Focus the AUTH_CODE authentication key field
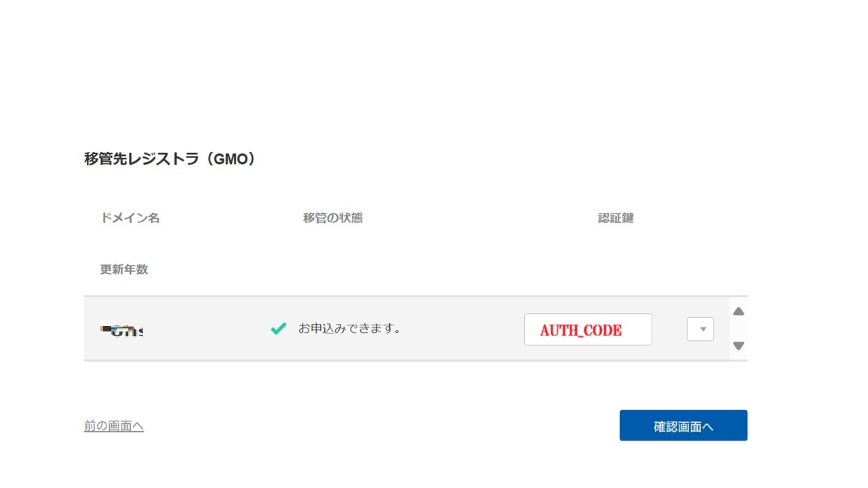The height and width of the screenshot is (488, 868). coord(588,329)
